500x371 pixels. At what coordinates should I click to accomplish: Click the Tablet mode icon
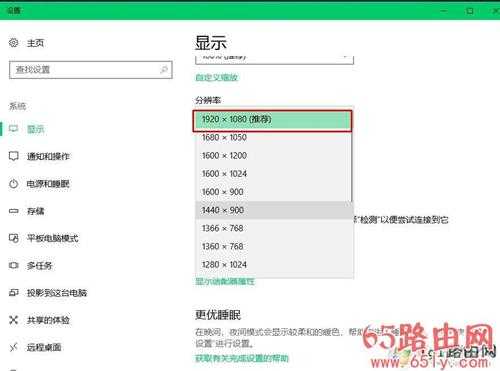point(14,238)
